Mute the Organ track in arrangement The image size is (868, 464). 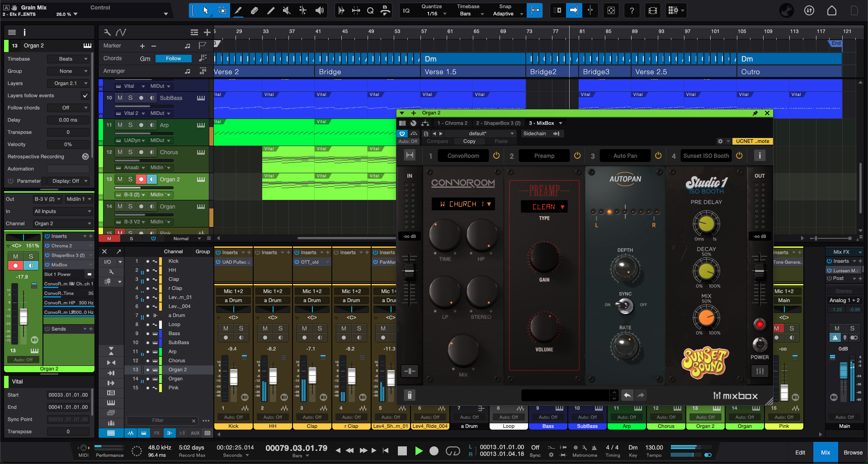tap(120, 206)
